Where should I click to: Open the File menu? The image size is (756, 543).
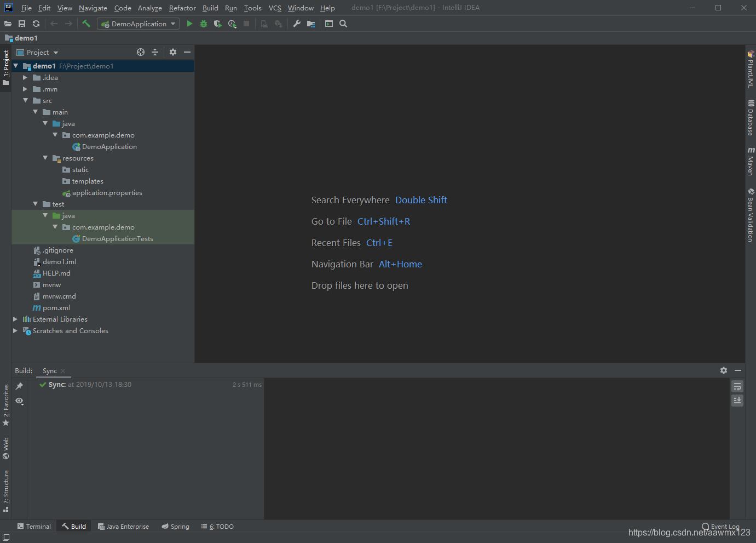pos(26,8)
